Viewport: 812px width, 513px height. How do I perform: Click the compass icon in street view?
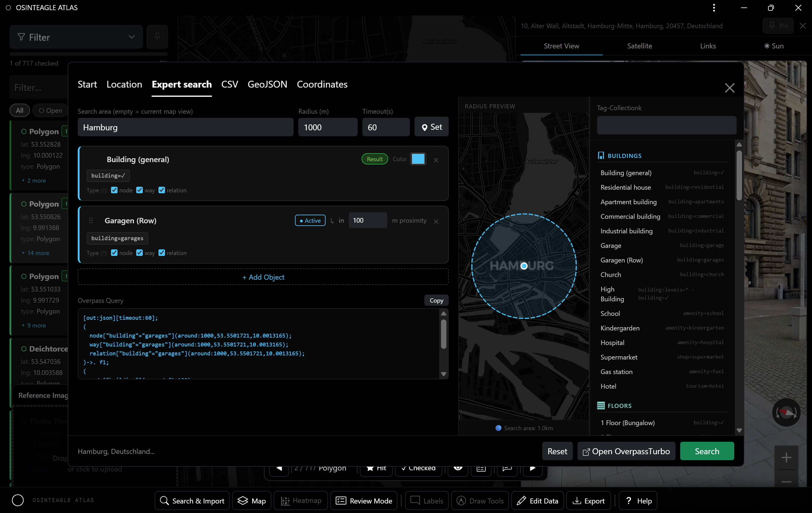[786, 412]
